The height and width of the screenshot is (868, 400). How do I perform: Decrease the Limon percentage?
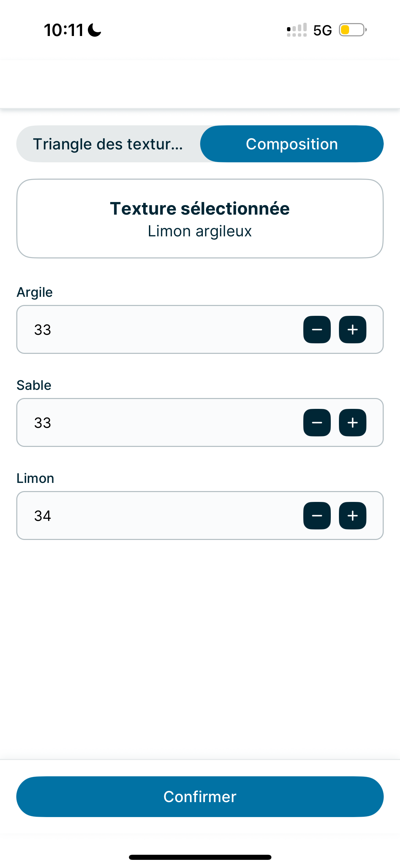click(317, 516)
